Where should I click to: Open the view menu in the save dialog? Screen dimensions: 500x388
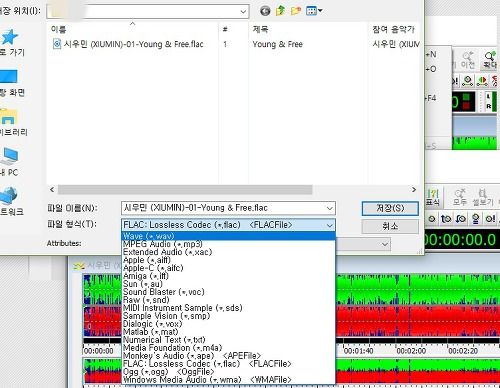click(x=314, y=11)
